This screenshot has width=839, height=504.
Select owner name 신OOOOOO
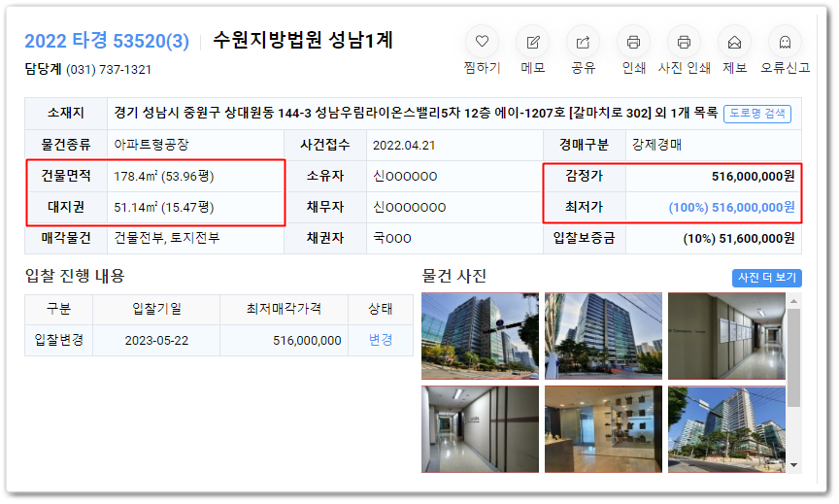(x=405, y=176)
